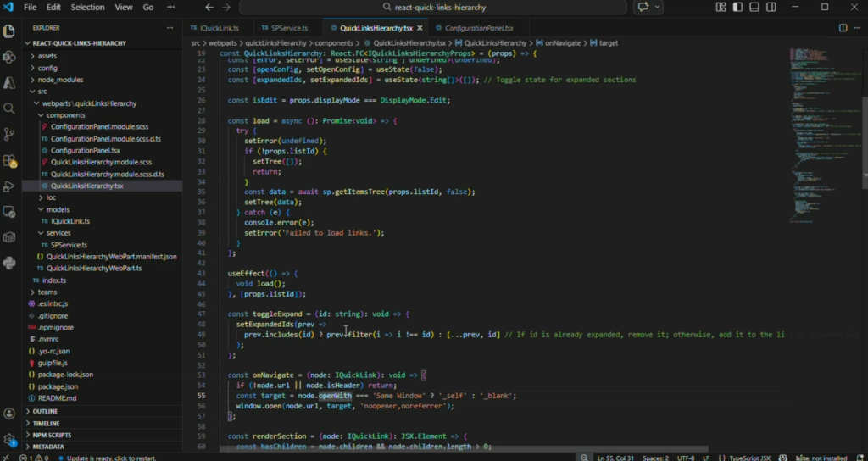This screenshot has height=461, width=868.
Task: Open the Python icon in activity bar
Action: (x=10, y=263)
